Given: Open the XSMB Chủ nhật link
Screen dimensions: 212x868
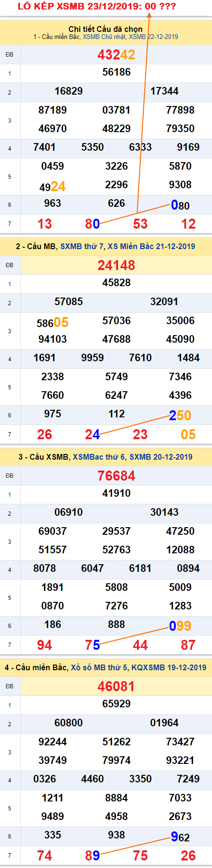Looking at the screenshot, I should (104, 37).
